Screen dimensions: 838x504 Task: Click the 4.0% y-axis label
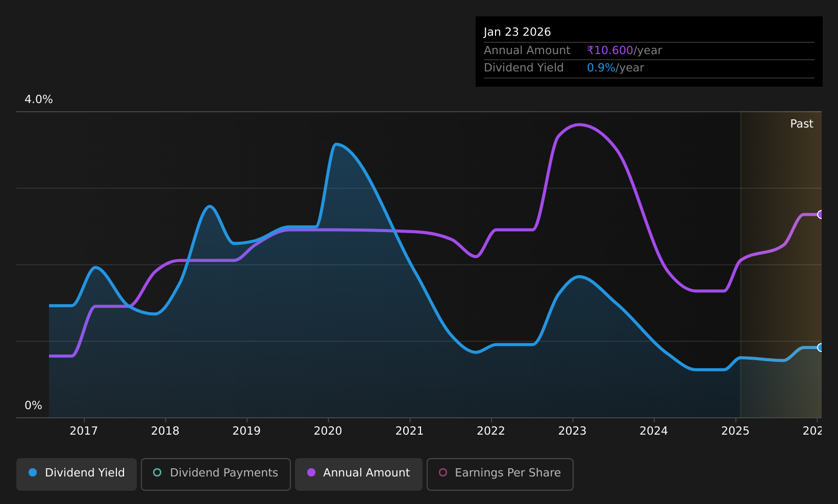pos(39,99)
